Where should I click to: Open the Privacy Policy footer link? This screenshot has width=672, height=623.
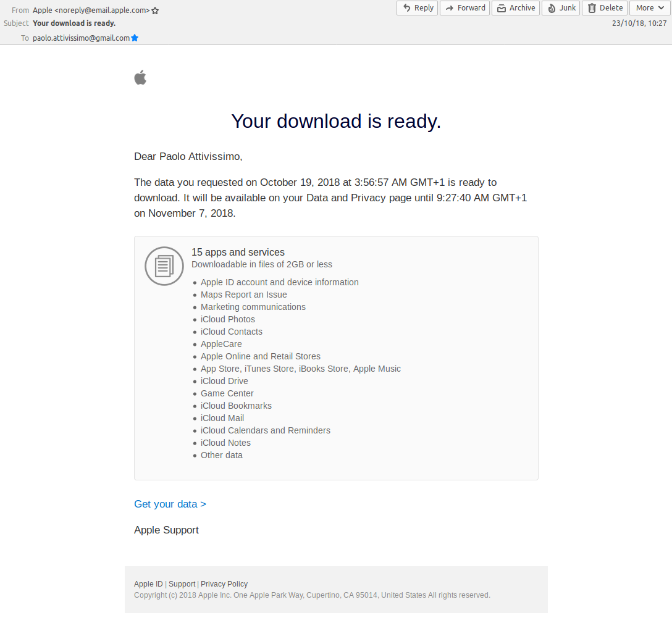coord(224,584)
